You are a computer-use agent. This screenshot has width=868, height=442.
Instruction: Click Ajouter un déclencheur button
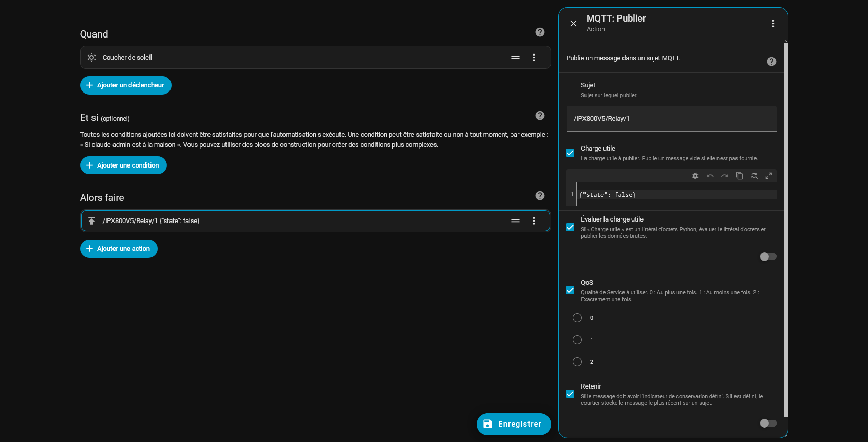(126, 85)
